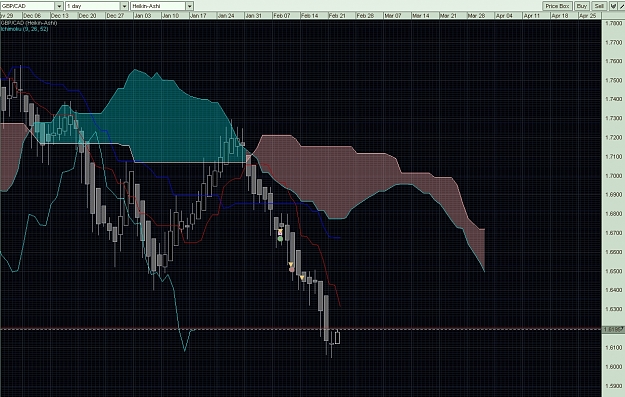Viewport: 625px width, 397px height.
Task: Click the 1.6000 price axis label
Action: [x=614, y=367]
